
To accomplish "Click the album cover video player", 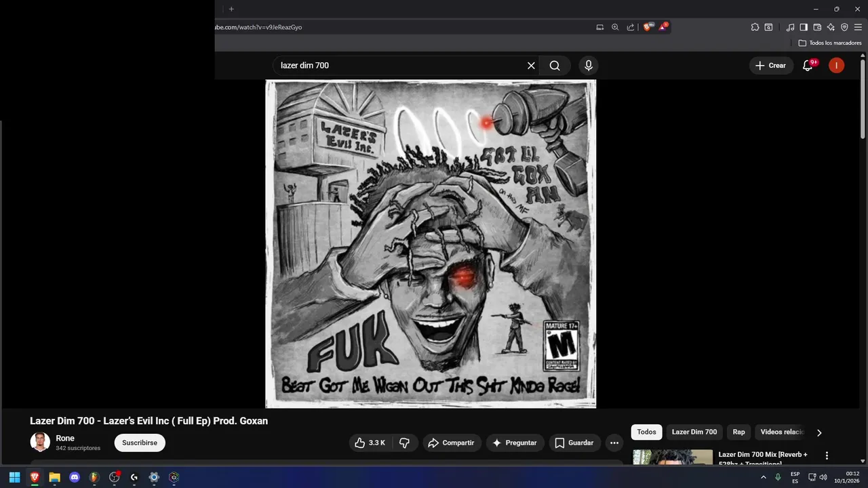I will point(431,244).
